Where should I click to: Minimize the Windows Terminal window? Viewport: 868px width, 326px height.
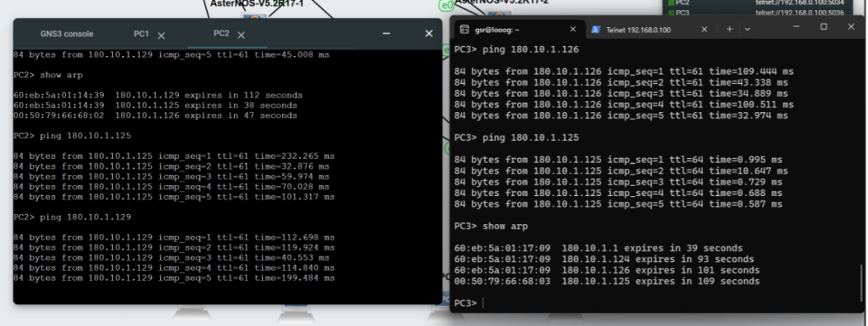click(796, 26)
